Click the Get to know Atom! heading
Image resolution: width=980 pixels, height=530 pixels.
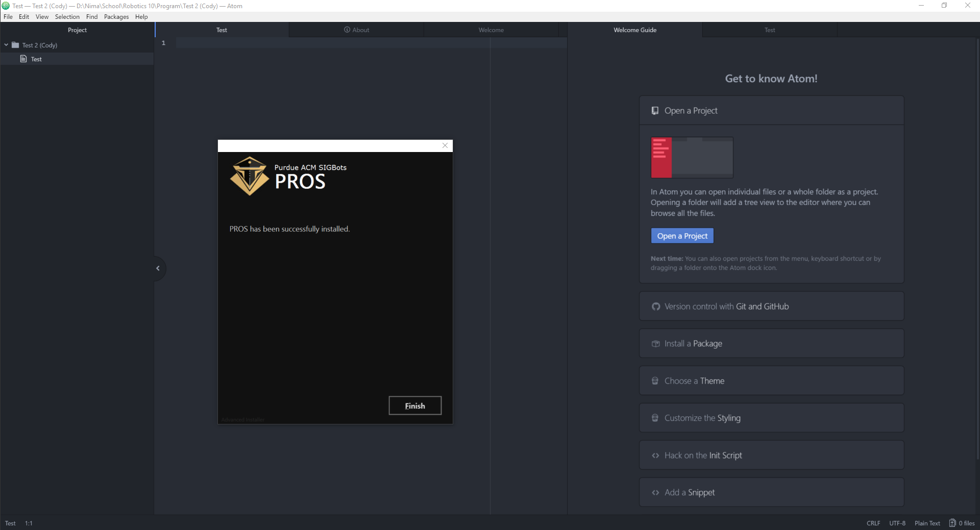click(x=771, y=79)
